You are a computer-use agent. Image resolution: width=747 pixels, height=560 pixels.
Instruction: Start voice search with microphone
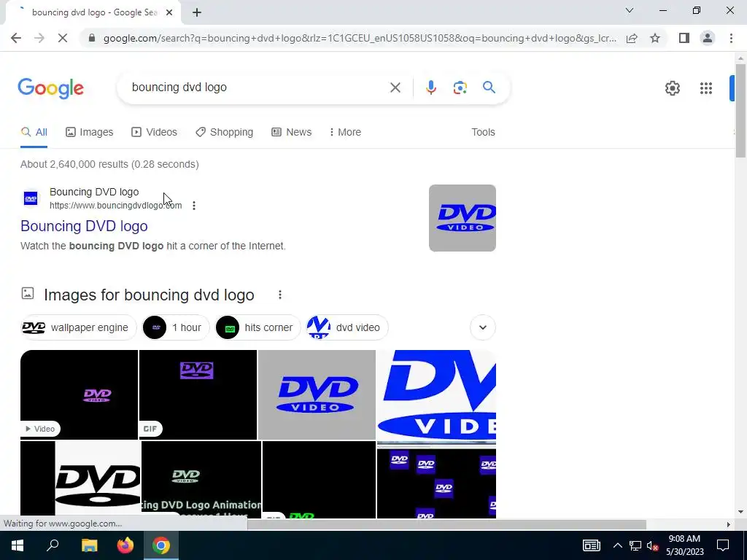pyautogui.click(x=430, y=87)
